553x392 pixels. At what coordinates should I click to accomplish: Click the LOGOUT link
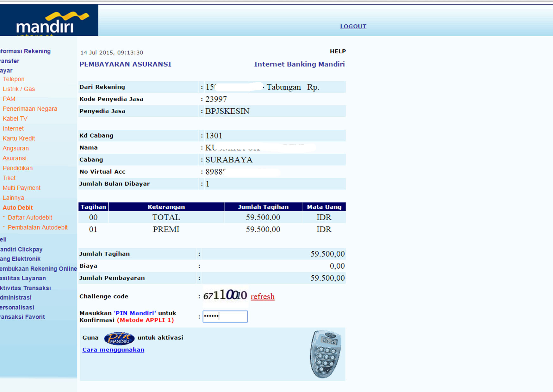(x=353, y=26)
